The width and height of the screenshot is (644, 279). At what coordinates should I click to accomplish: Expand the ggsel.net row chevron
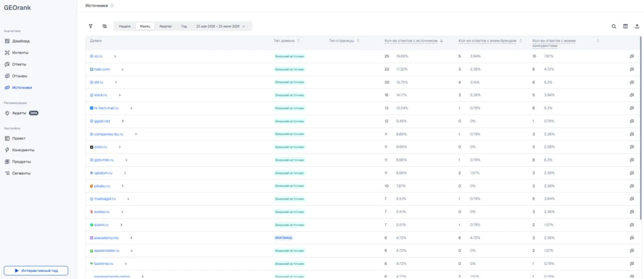[x=123, y=121]
